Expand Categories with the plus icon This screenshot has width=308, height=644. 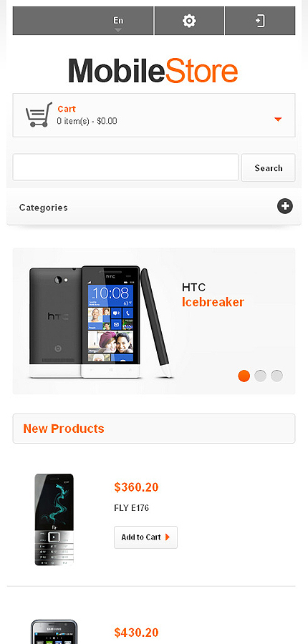[285, 206]
